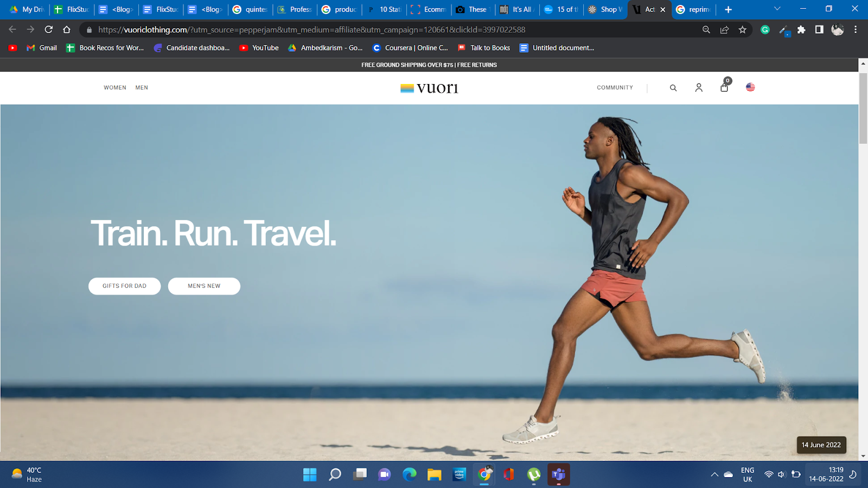Switch to the 15 of t tab
The width and height of the screenshot is (868, 488).
tap(562, 9)
